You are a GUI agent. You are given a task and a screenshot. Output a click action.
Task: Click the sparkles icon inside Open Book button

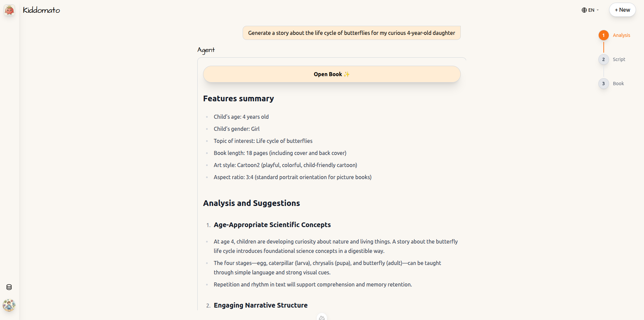point(347,74)
